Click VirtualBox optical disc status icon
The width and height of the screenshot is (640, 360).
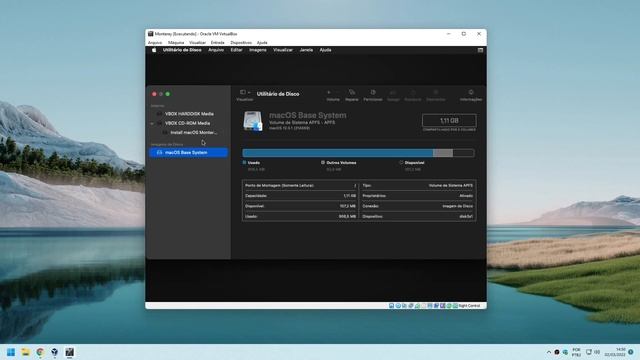[x=398, y=306]
